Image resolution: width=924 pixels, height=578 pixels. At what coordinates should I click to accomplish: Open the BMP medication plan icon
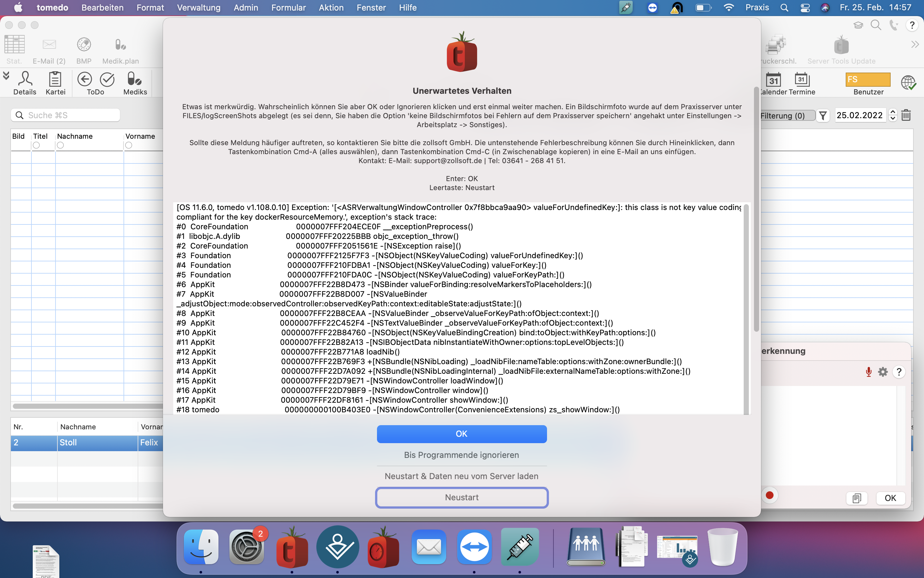(x=84, y=45)
